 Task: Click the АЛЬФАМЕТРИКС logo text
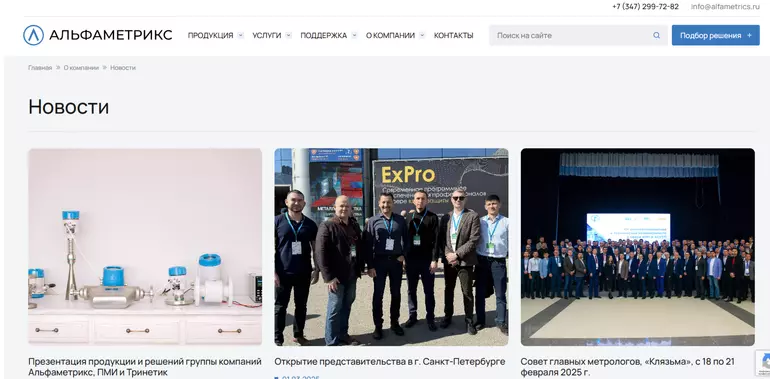110,35
